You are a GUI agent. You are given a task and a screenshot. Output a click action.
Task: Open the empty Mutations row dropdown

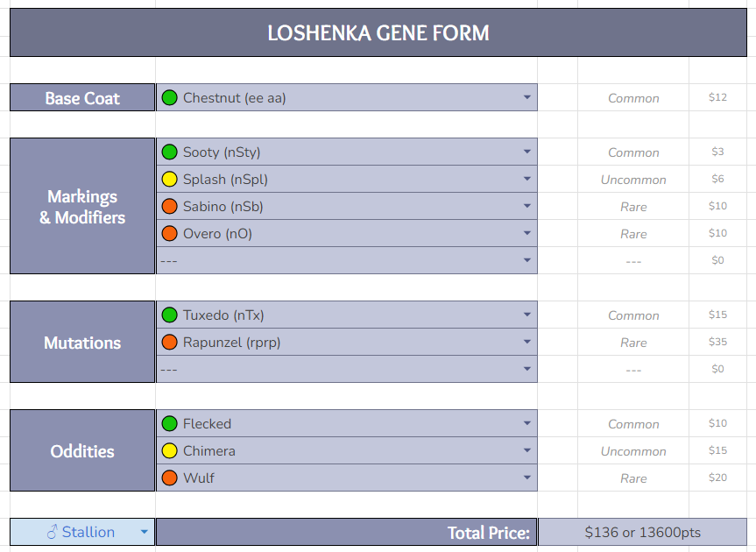pyautogui.click(x=347, y=369)
